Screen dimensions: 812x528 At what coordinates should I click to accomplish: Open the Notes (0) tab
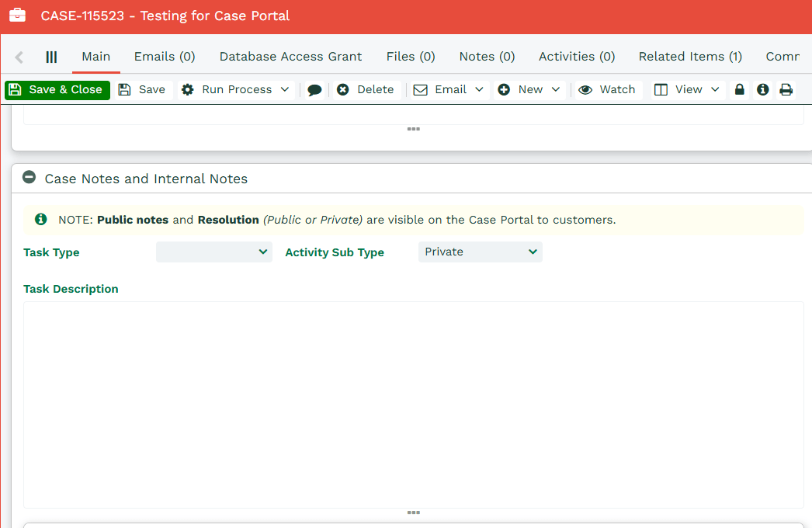487,57
